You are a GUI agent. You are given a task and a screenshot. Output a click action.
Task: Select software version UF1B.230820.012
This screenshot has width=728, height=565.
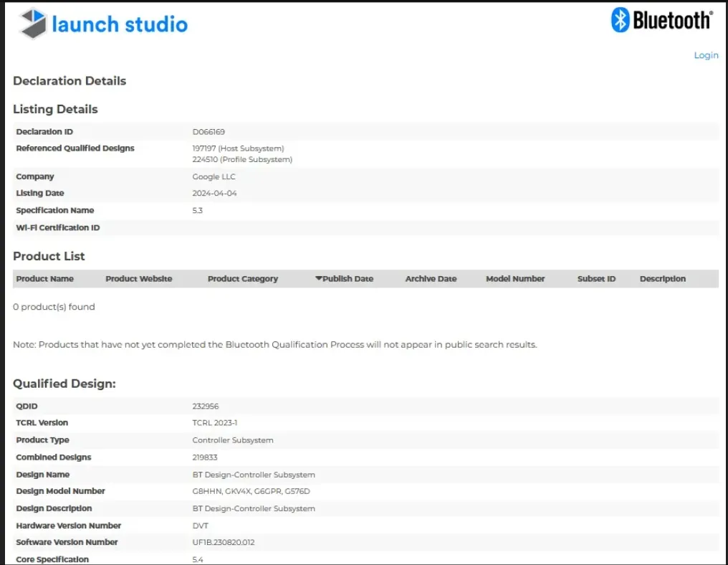[x=224, y=542]
